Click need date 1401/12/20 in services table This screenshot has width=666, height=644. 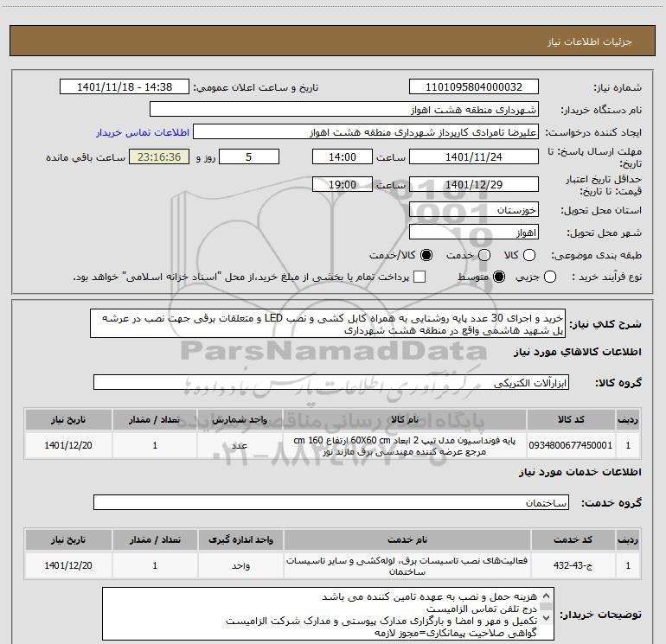pos(68,565)
